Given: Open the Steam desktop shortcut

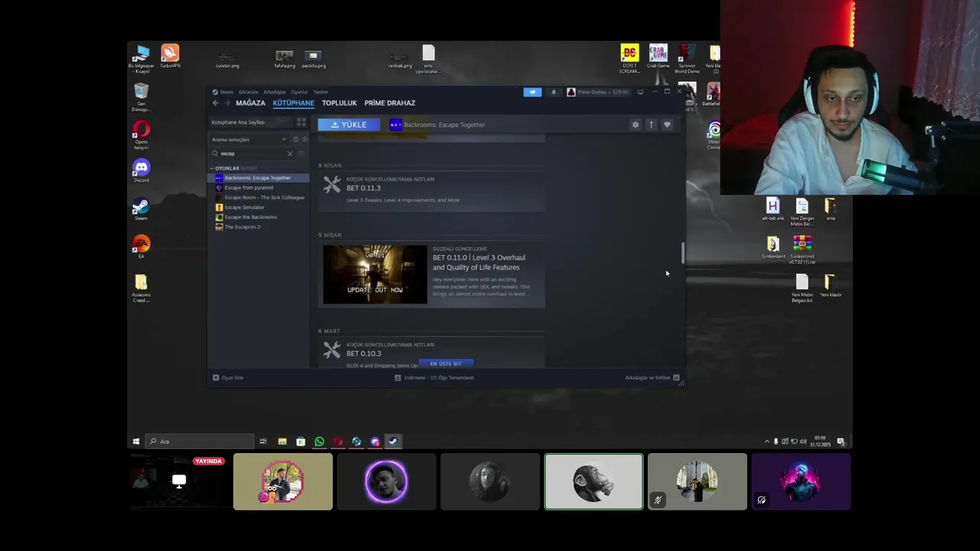Looking at the screenshot, I should click(x=141, y=209).
